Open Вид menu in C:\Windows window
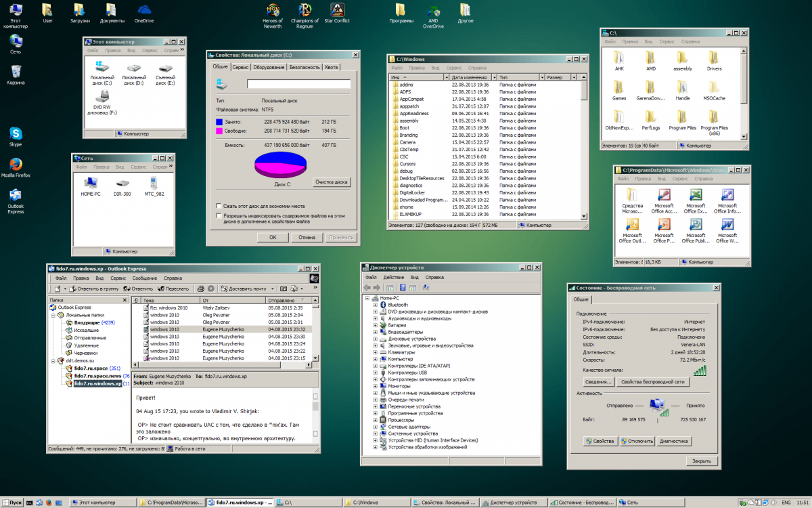The image size is (812, 508). pos(436,68)
